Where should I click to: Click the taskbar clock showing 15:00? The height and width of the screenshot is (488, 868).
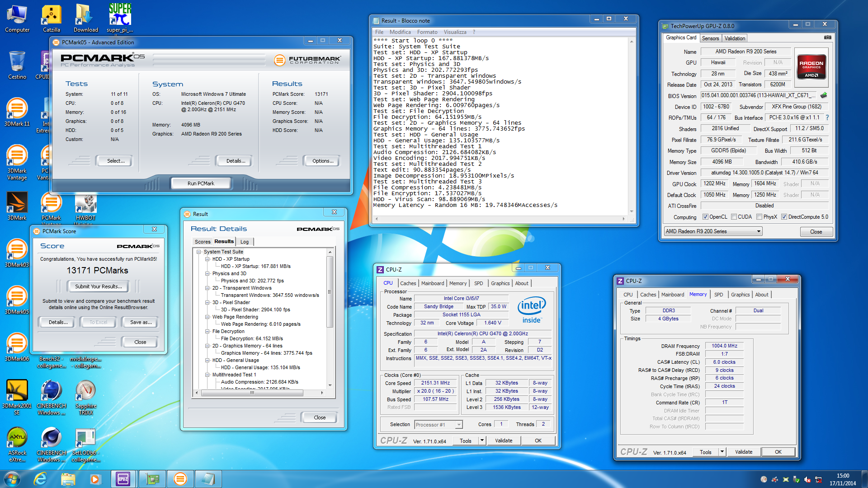click(843, 479)
